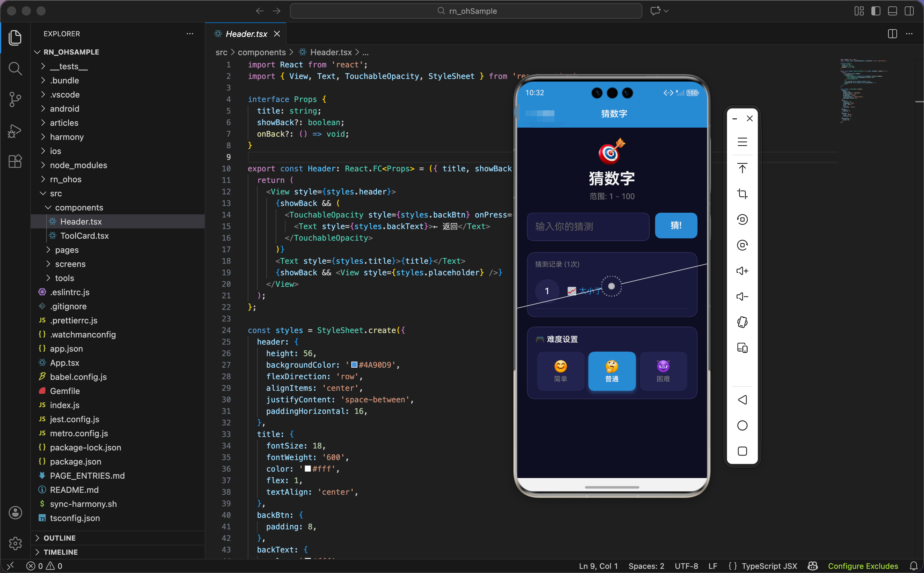Select the Header.tsx editor tab
This screenshot has width=924, height=573.
click(x=246, y=34)
